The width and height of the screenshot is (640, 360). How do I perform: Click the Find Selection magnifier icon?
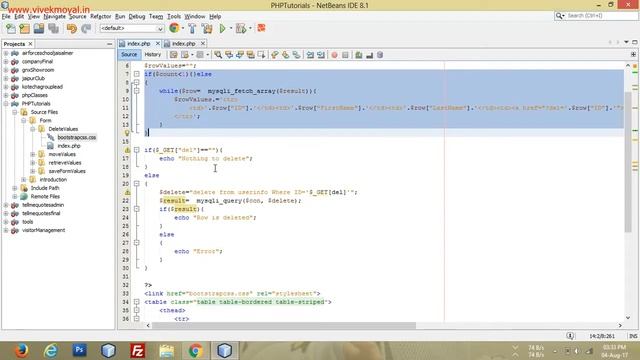pos(218,55)
